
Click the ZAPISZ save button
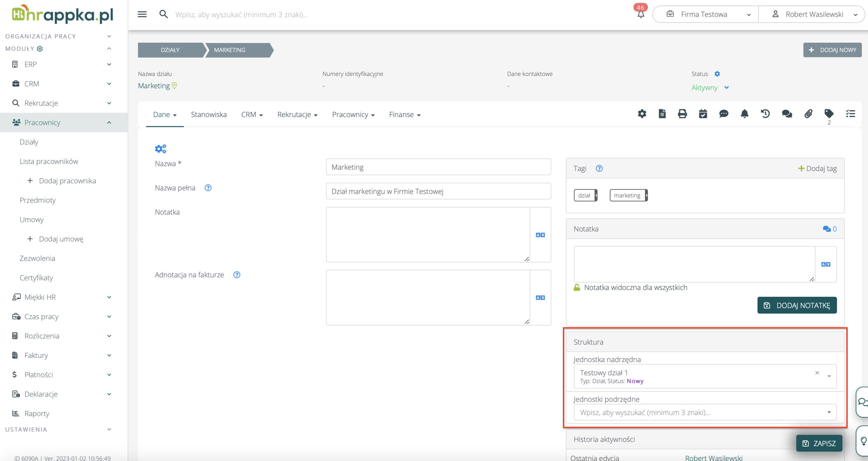pyautogui.click(x=819, y=443)
